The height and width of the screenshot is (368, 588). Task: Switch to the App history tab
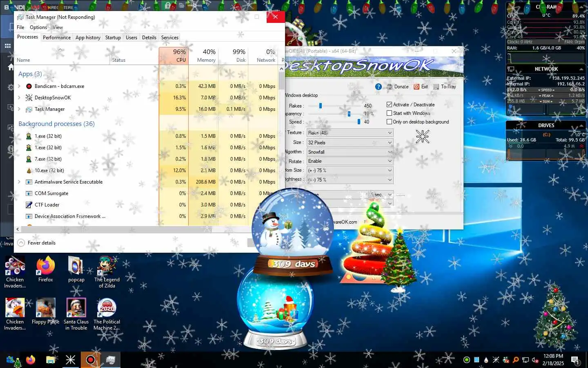tap(88, 38)
